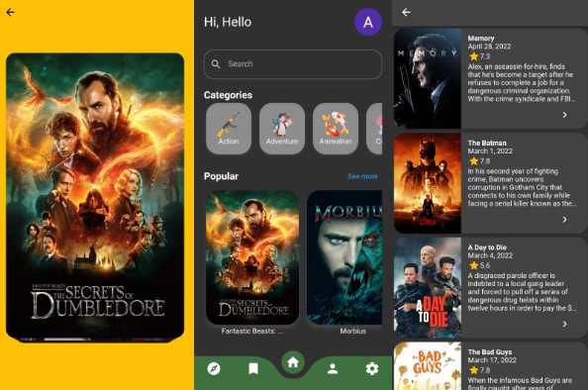Click the search magnifier icon
This screenshot has height=390, width=588.
point(216,64)
